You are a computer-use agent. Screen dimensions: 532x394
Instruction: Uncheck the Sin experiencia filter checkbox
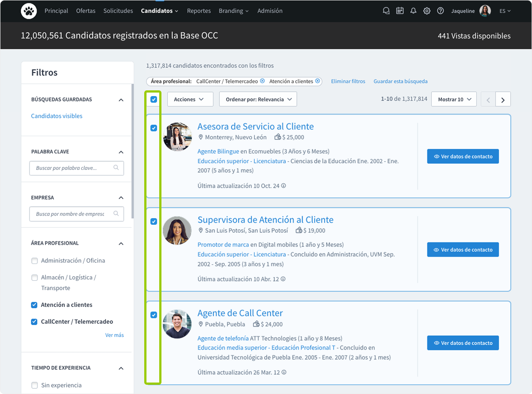[x=34, y=386]
